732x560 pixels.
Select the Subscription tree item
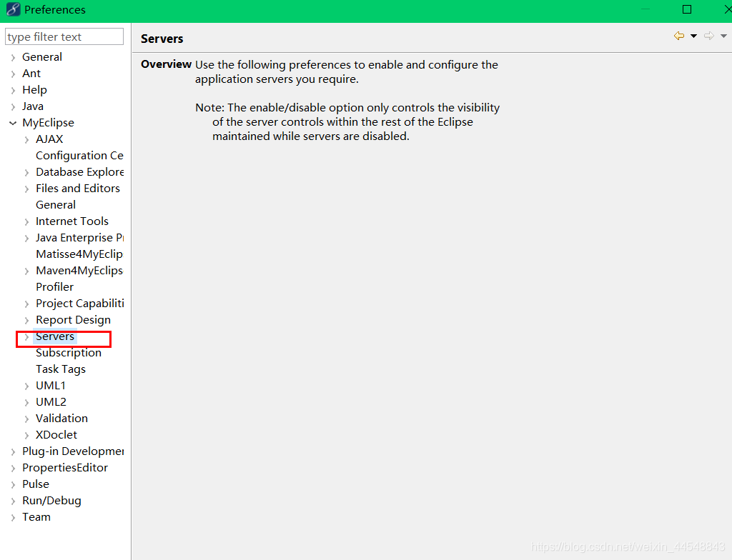(69, 353)
